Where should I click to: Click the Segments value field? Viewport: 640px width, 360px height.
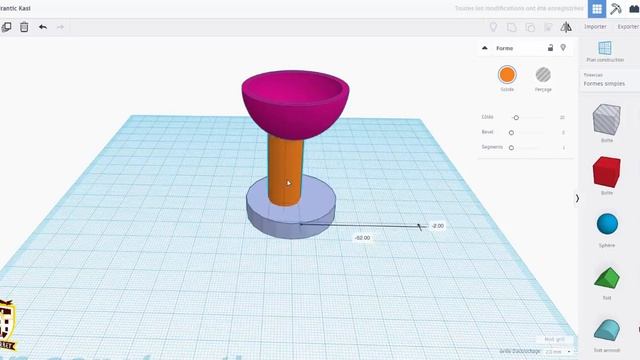564,148
